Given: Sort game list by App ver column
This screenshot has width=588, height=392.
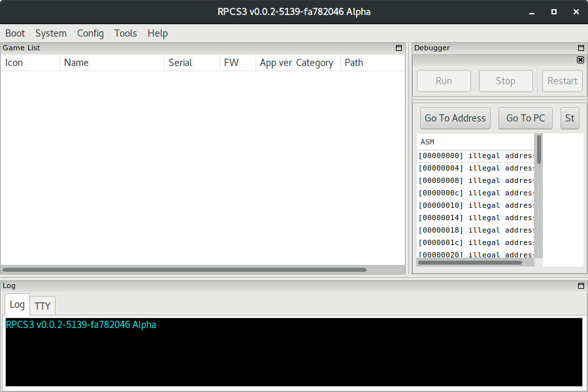Looking at the screenshot, I should 274,63.
